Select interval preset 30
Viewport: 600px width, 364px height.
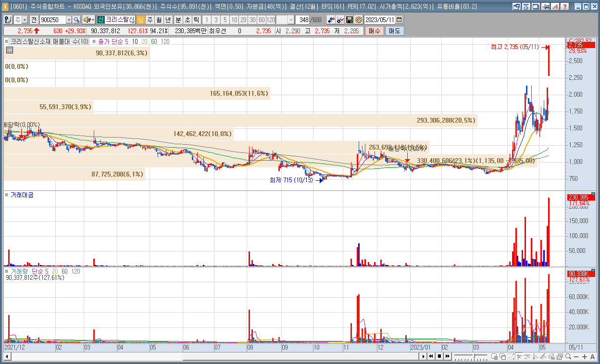tap(252, 20)
